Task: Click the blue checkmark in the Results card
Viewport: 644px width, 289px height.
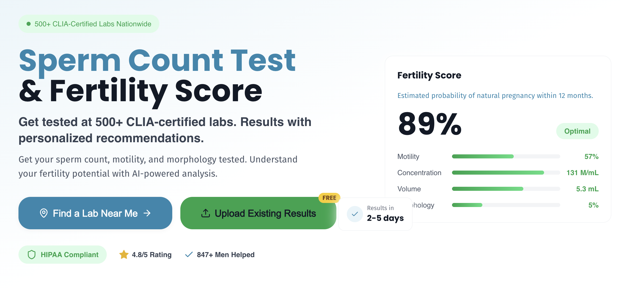Action: 355,214
